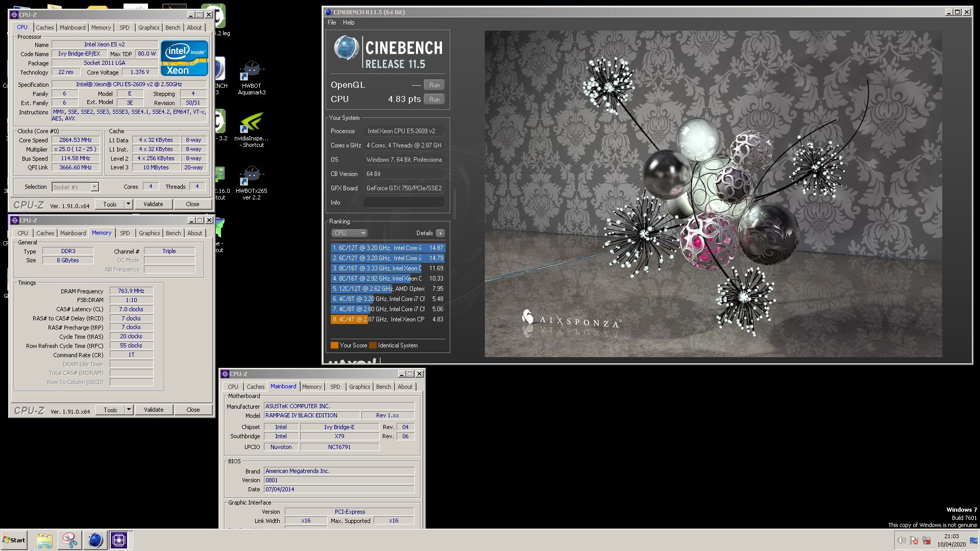Screen dimensions: 980x551
Task: Open Graphics tab in CPU-Z Mainboard window
Action: click(359, 387)
